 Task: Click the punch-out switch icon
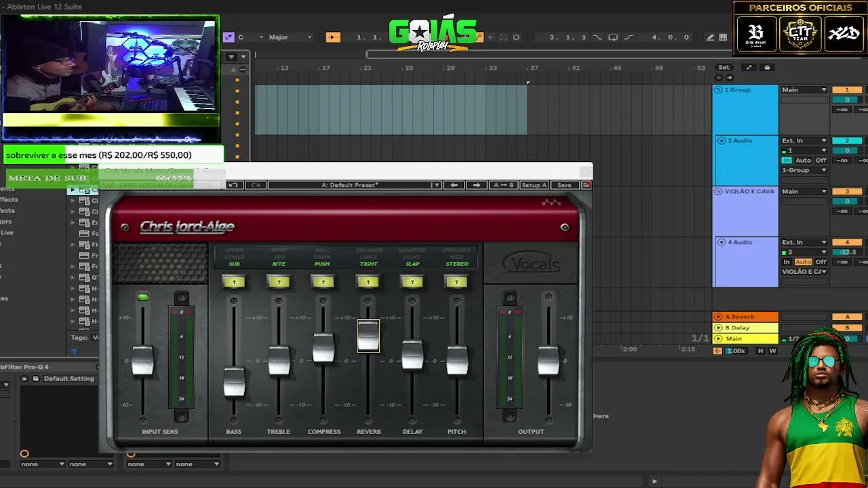[x=629, y=37]
